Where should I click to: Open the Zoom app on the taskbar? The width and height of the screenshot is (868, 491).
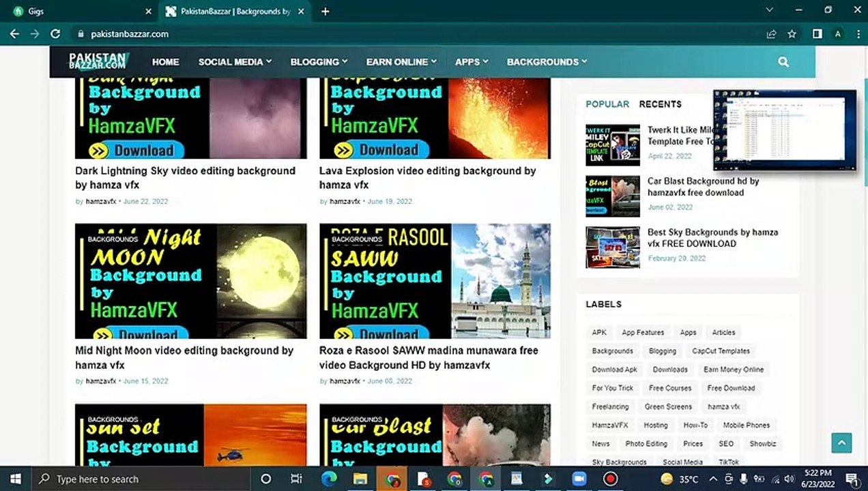pyautogui.click(x=579, y=479)
